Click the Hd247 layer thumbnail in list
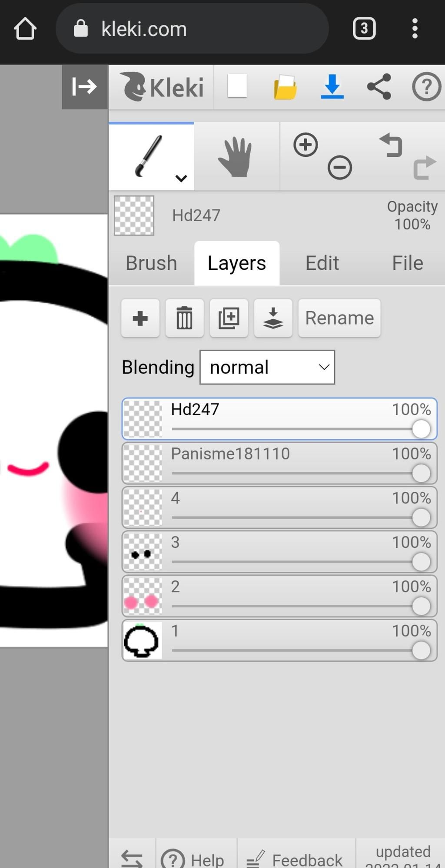The width and height of the screenshot is (445, 868). (x=143, y=419)
